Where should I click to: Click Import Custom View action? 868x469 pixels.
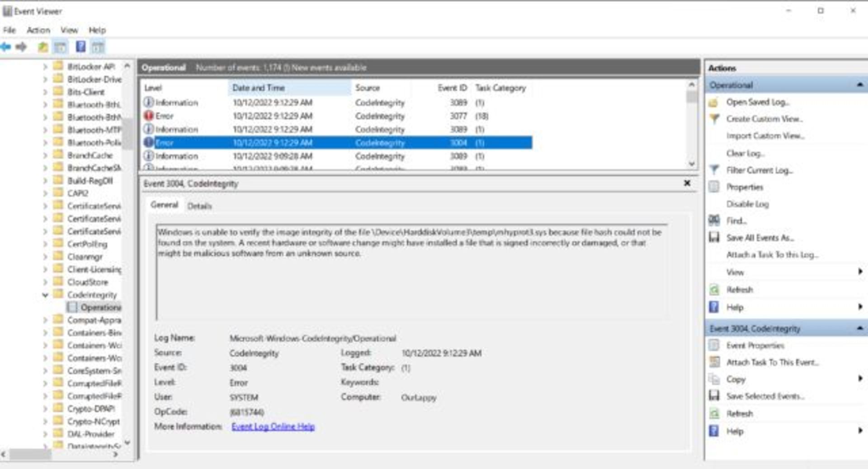tap(765, 136)
